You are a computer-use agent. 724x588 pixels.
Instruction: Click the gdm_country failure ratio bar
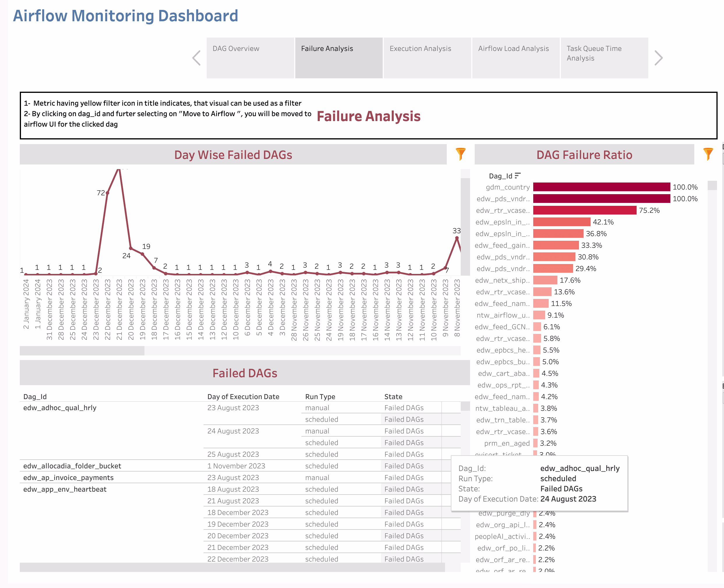(601, 187)
